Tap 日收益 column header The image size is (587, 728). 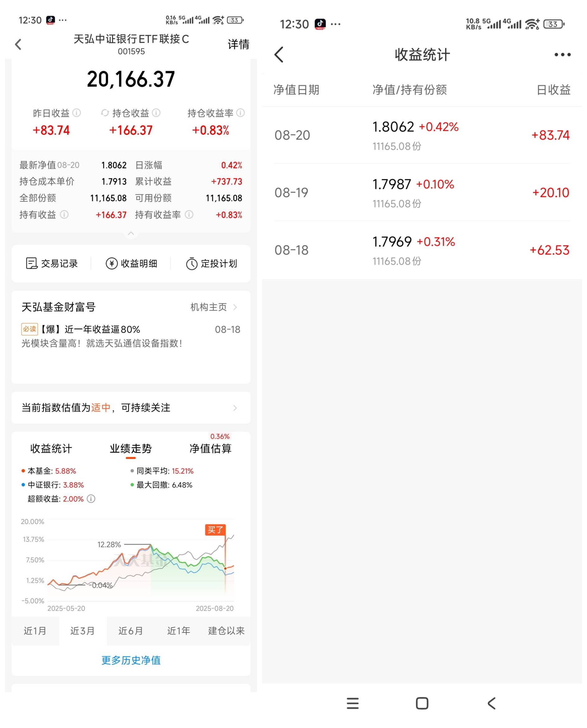click(x=553, y=90)
